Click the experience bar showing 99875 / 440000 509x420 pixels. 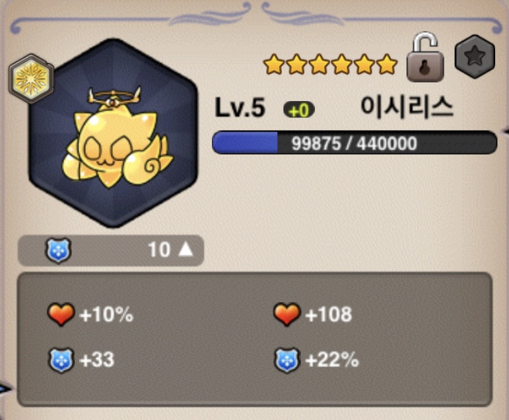tap(355, 143)
